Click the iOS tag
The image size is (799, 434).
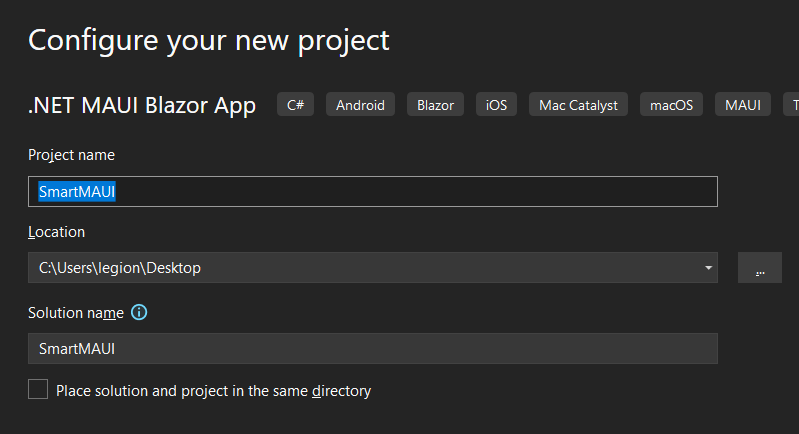click(496, 105)
